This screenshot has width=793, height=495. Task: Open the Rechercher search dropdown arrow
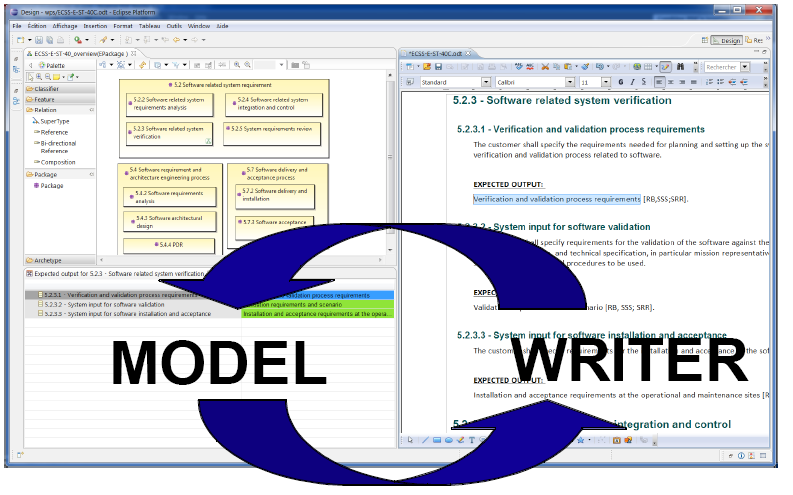[x=744, y=67]
